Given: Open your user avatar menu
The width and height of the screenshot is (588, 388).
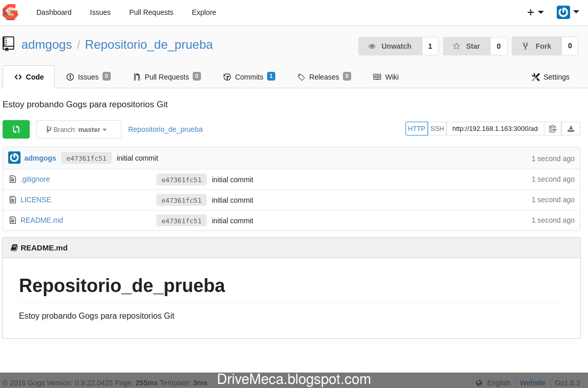Looking at the screenshot, I should pos(563,12).
